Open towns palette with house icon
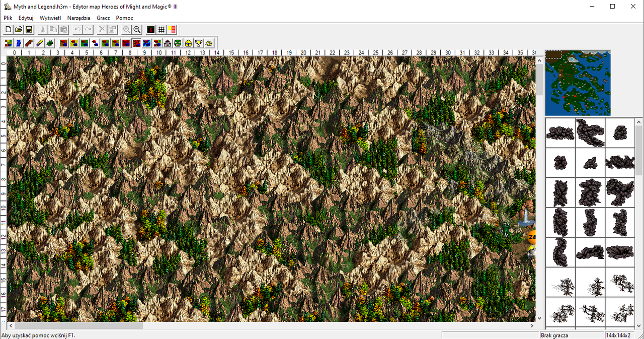 (x=168, y=43)
